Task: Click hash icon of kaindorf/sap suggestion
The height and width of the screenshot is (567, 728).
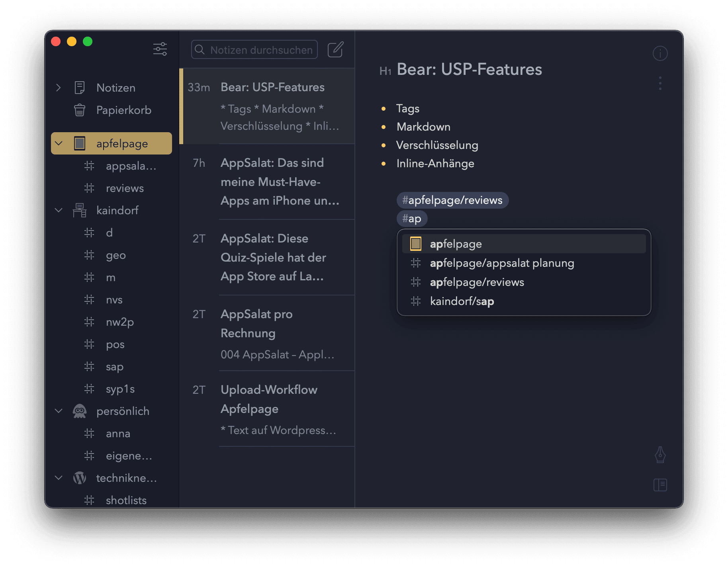Action: (x=415, y=301)
